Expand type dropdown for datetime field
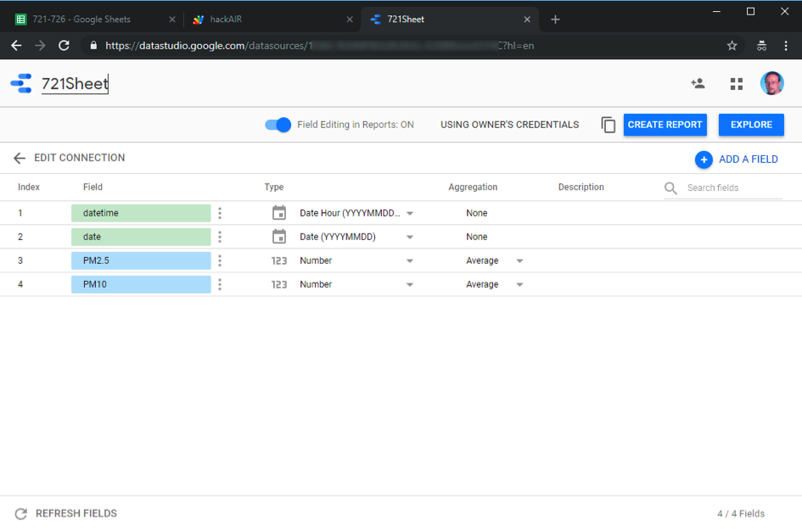 pos(410,213)
